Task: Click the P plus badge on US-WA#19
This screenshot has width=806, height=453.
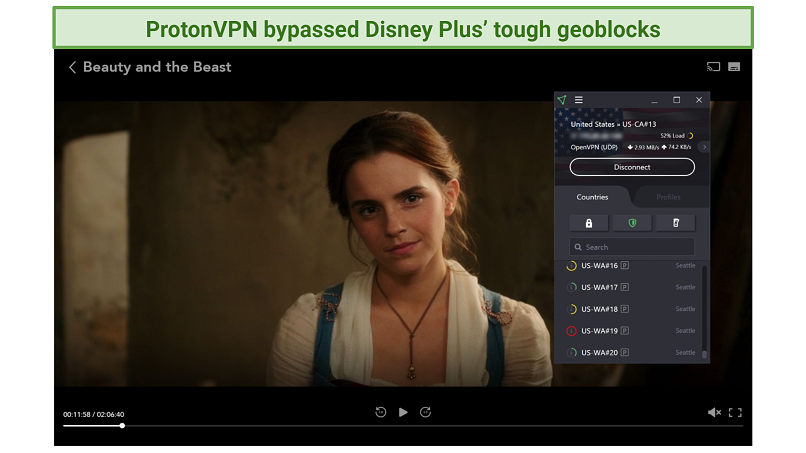Action: [625, 331]
